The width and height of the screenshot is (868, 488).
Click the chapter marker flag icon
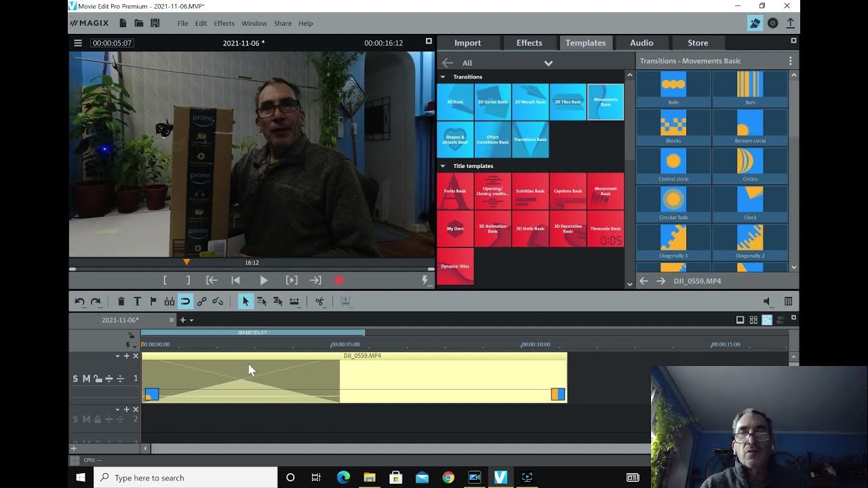point(153,302)
